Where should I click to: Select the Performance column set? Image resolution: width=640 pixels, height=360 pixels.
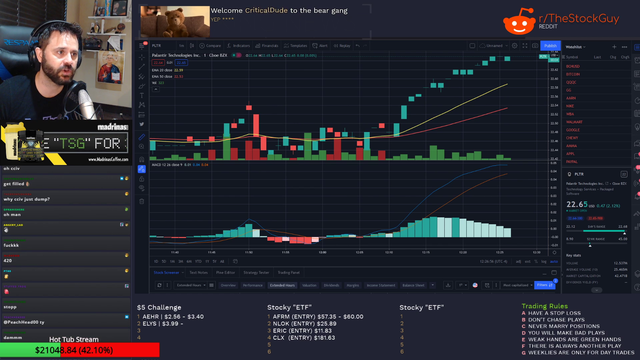253,285
